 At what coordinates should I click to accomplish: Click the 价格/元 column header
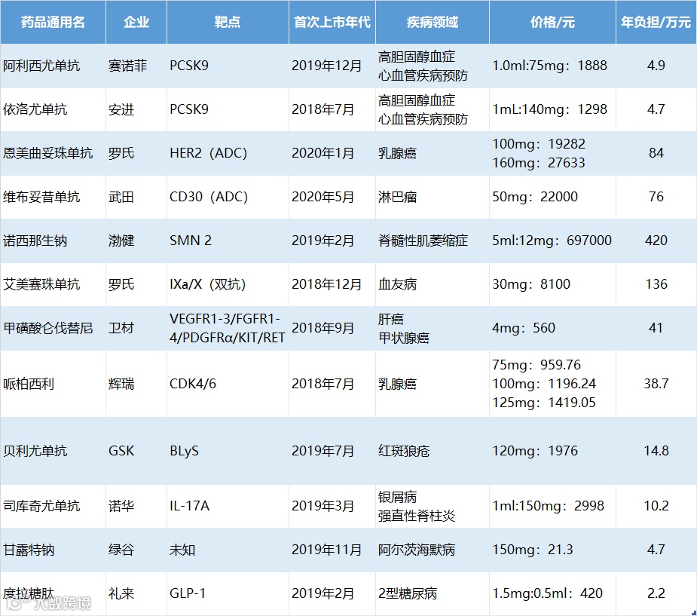[x=552, y=22]
